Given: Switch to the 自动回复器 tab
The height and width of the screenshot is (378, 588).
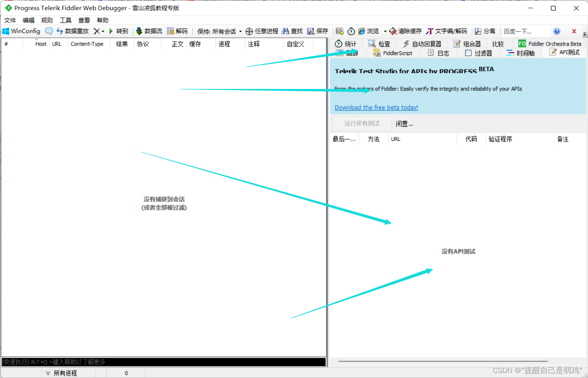Looking at the screenshot, I should tap(422, 44).
